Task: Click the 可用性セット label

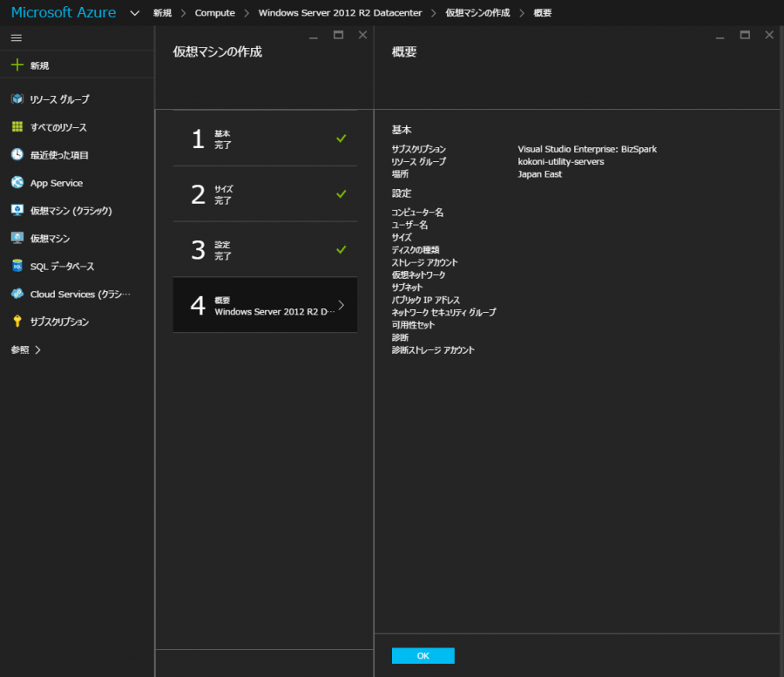Action: 414,325
